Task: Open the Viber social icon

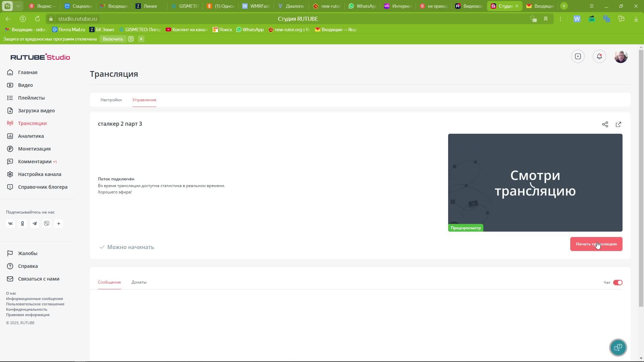Action: click(x=47, y=224)
